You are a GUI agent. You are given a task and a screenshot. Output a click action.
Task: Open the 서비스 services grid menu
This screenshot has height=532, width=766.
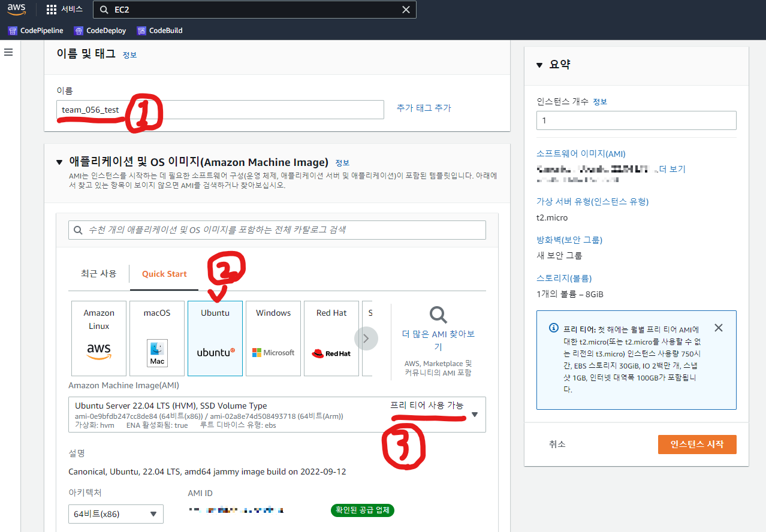pos(64,10)
